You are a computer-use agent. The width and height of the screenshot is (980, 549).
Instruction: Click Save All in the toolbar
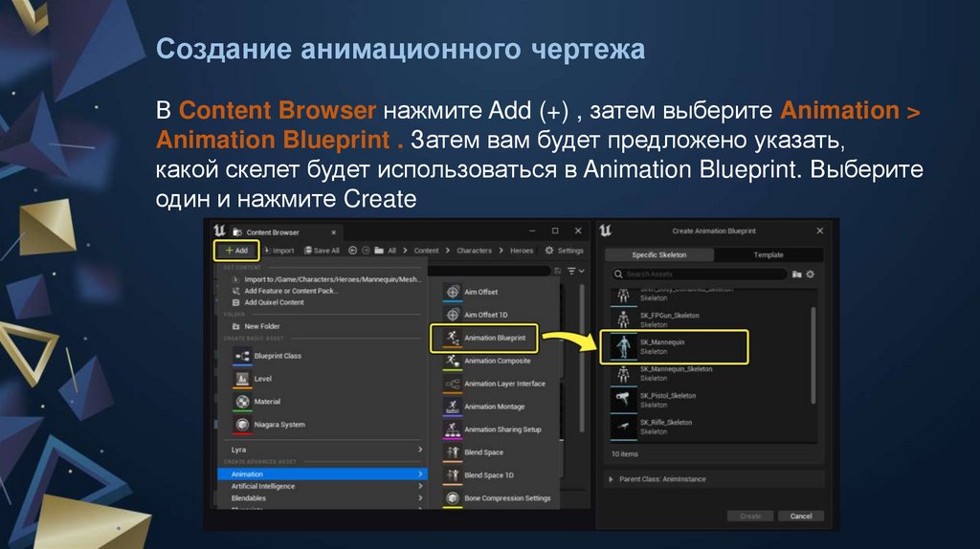click(322, 251)
